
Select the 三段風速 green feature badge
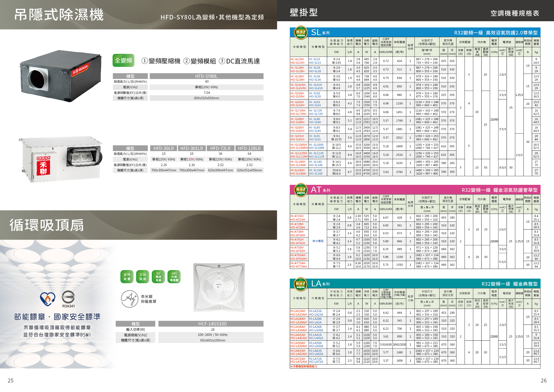tap(143, 277)
